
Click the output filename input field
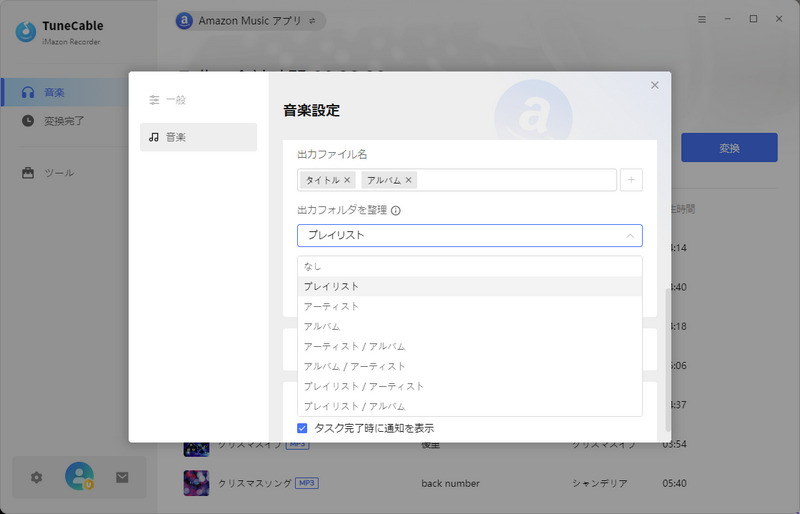tap(457, 180)
